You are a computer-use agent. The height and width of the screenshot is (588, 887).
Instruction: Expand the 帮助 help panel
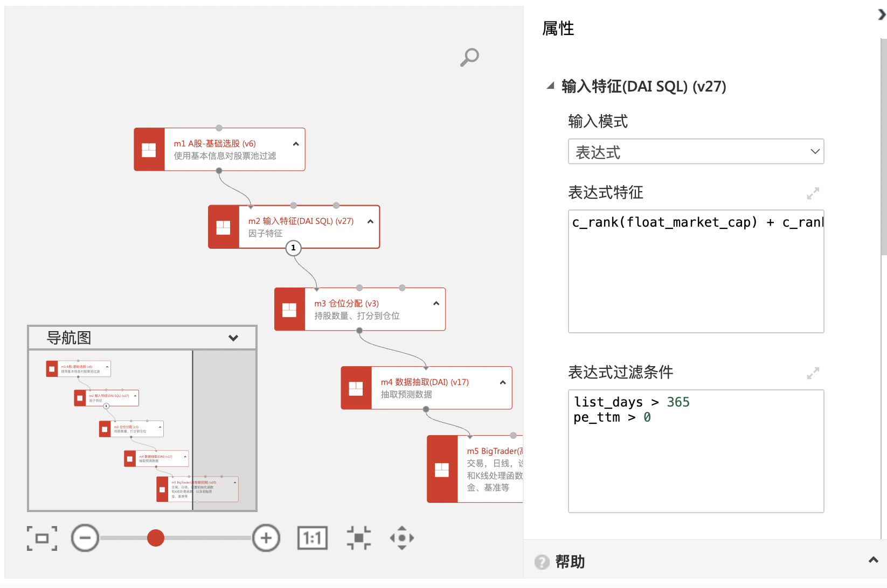pyautogui.click(x=873, y=561)
